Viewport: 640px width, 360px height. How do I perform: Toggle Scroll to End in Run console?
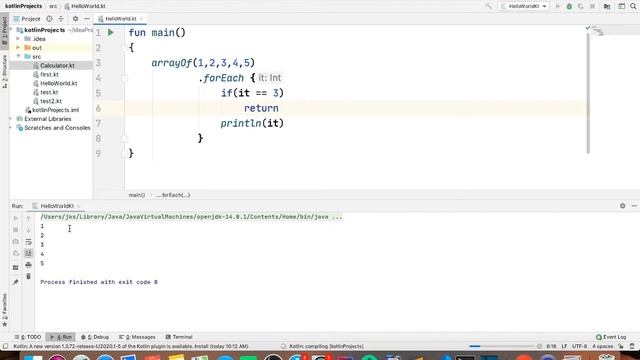point(28,253)
